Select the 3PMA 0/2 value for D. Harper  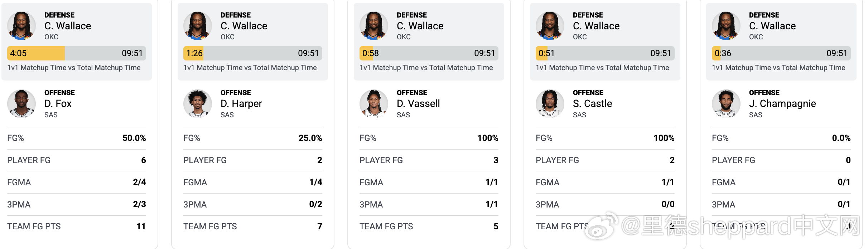pyautogui.click(x=315, y=204)
